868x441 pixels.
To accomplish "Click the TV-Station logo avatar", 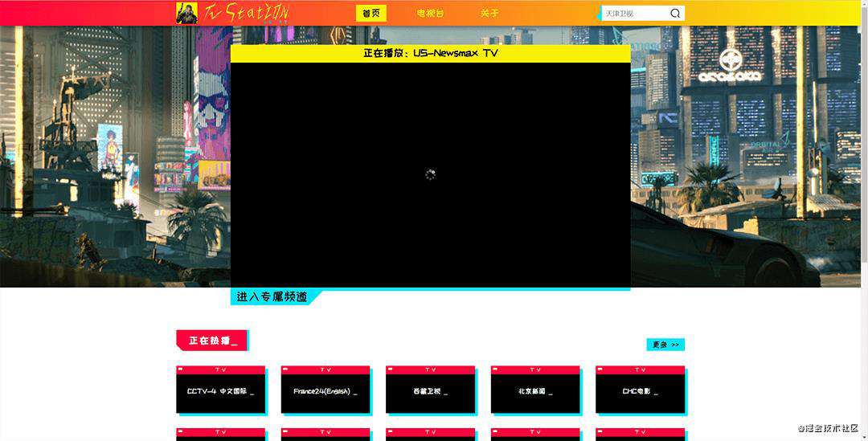I will point(186,13).
